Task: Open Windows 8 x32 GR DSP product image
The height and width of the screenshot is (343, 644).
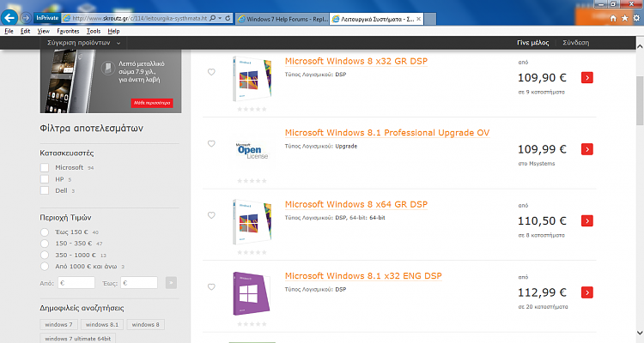Action: [252, 78]
